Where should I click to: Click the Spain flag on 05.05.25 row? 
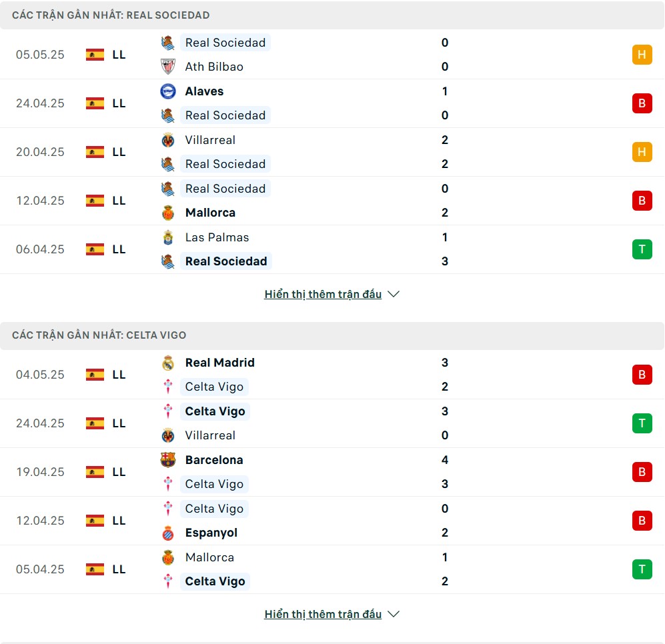(95, 55)
